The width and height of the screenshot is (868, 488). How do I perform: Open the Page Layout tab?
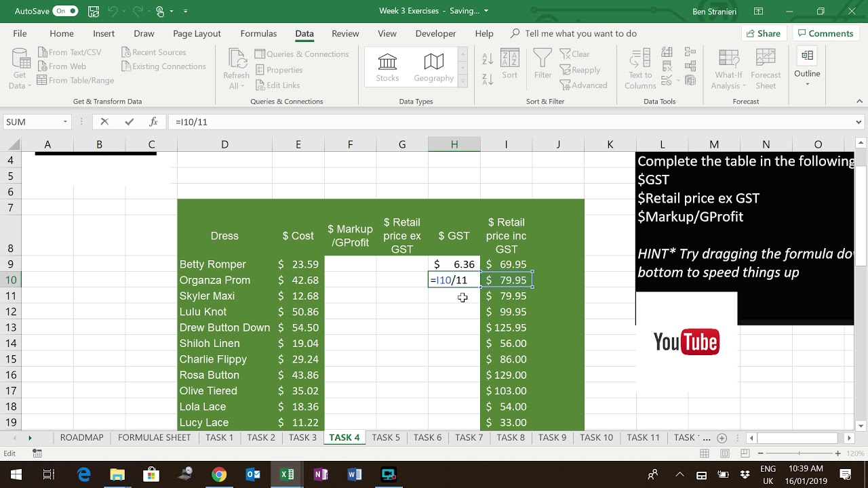point(197,33)
